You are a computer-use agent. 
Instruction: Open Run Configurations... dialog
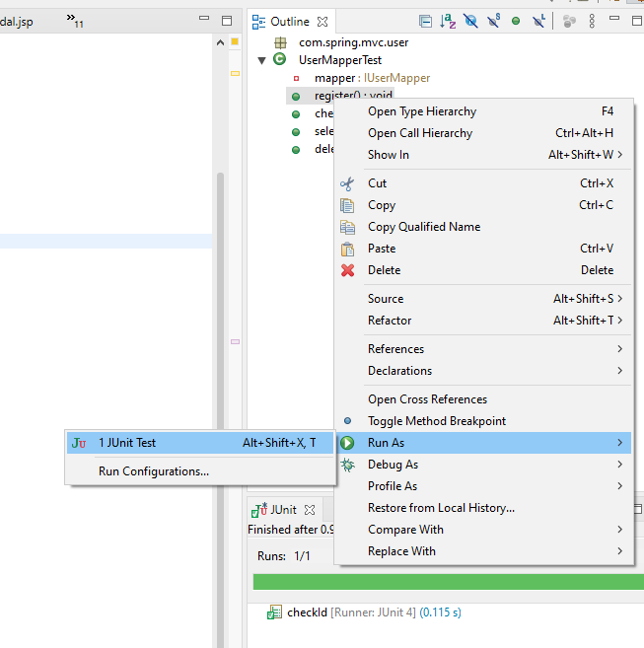[x=200, y=471]
